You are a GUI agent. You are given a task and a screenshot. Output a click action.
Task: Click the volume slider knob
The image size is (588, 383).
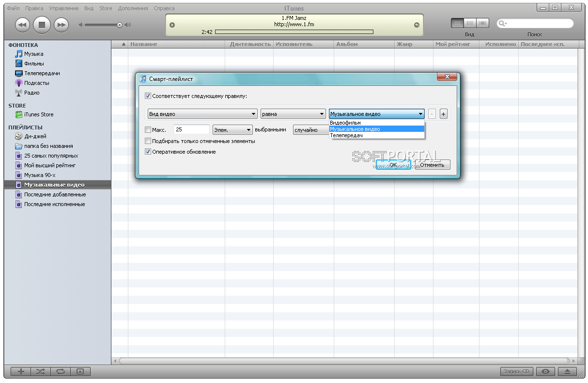[x=120, y=25]
